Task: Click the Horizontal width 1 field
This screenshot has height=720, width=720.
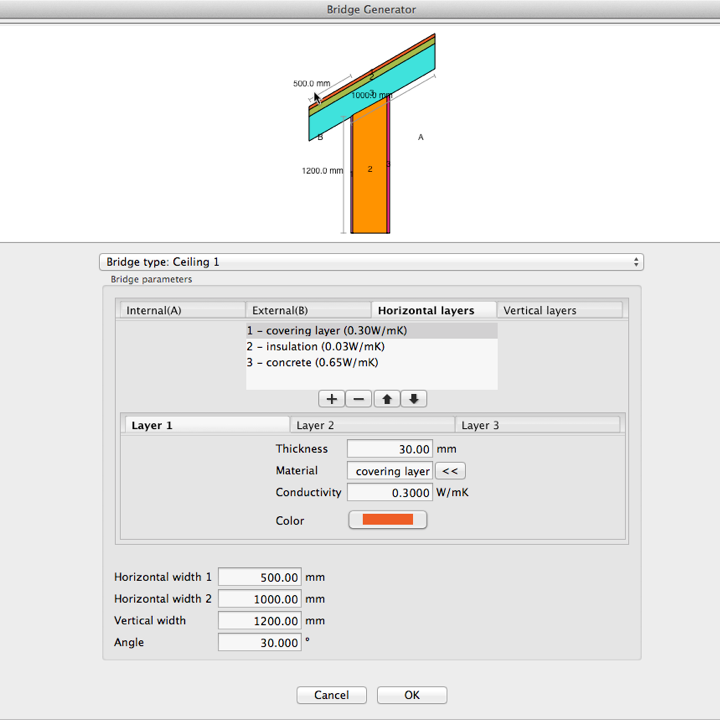Action: tap(260, 577)
